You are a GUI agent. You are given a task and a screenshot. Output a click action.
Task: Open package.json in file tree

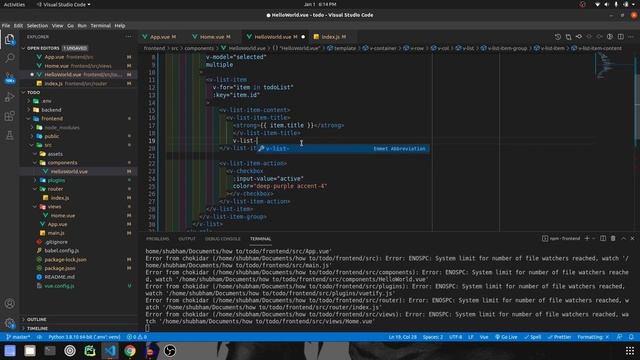click(x=60, y=268)
